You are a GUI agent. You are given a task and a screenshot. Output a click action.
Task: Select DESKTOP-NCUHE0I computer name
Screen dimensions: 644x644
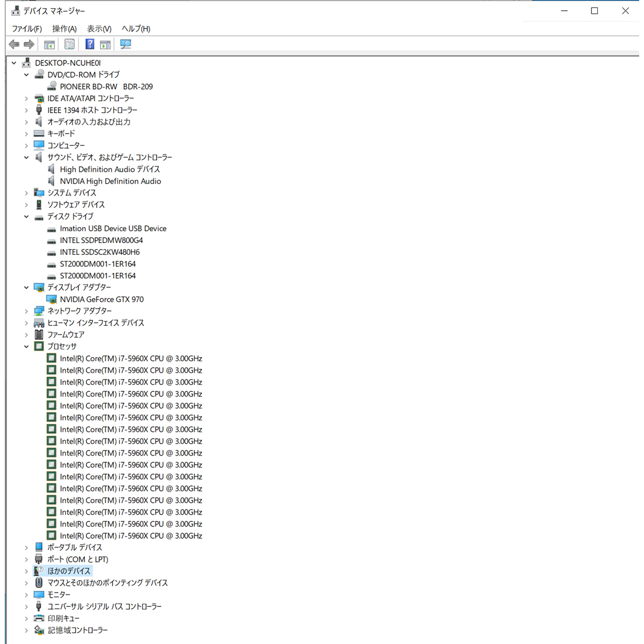[x=68, y=63]
